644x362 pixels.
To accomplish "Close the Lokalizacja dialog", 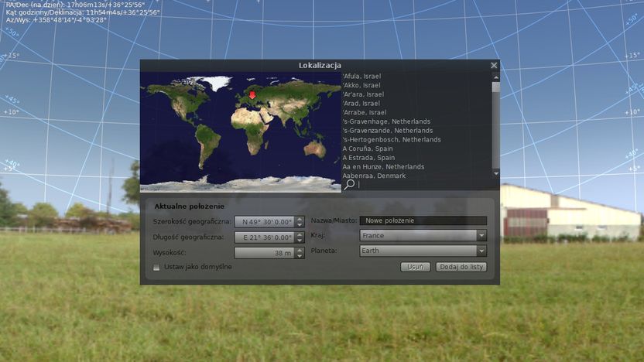I will [494, 65].
